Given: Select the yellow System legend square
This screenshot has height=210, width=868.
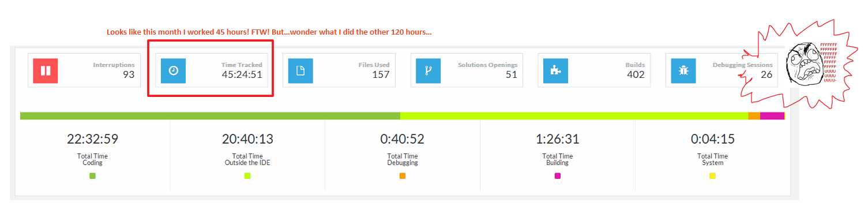Looking at the screenshot, I should tap(713, 175).
